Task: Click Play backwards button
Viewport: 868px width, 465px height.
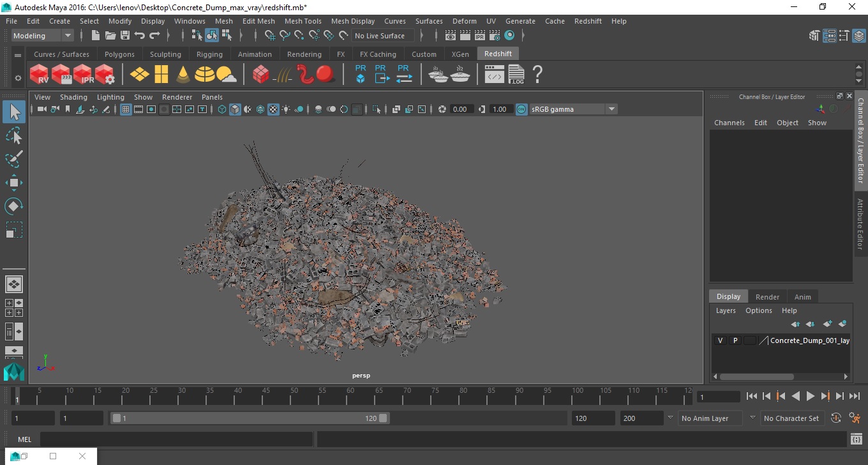Action: pos(795,397)
